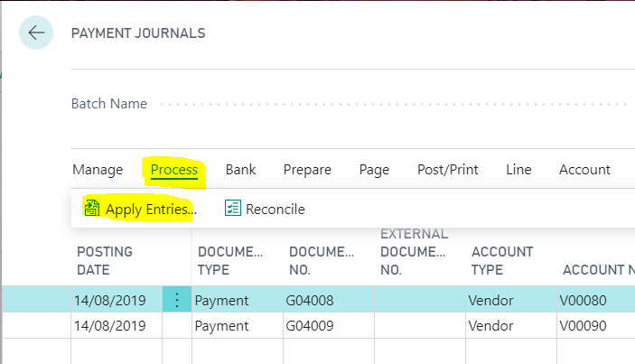Open the Page menu
The height and width of the screenshot is (364, 635).
coord(374,170)
